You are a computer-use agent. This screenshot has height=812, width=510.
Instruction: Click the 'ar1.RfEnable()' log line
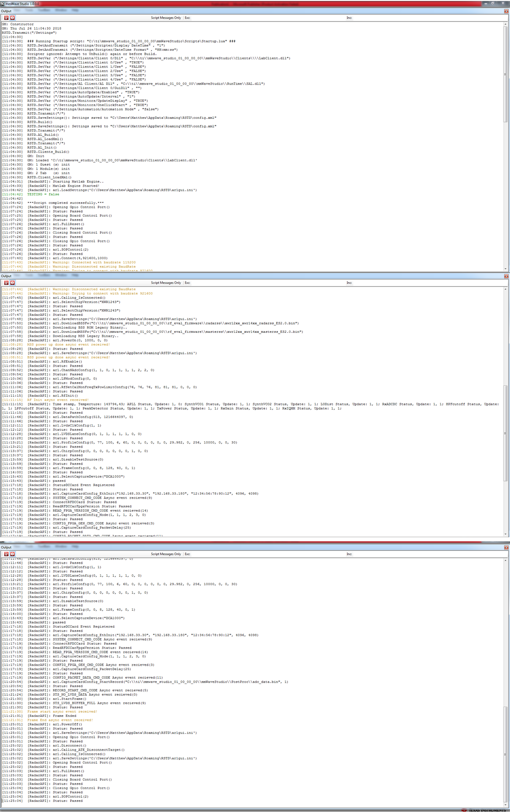click(x=42, y=362)
